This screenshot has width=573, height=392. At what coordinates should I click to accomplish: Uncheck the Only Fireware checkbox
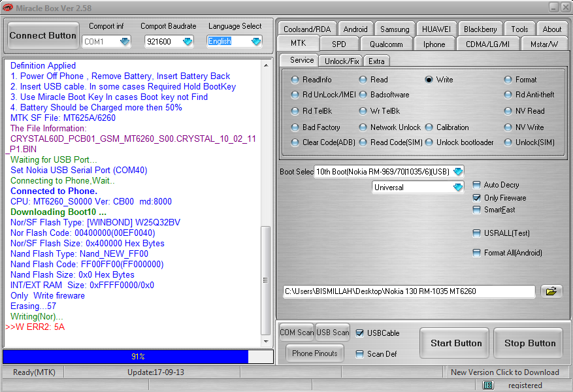[x=476, y=198]
